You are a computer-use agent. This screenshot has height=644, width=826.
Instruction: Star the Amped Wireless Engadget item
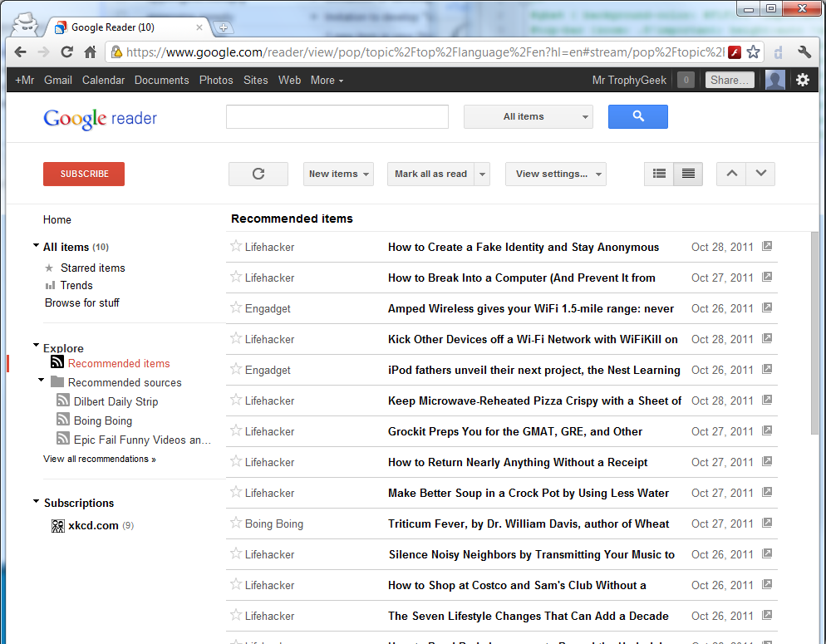(236, 307)
